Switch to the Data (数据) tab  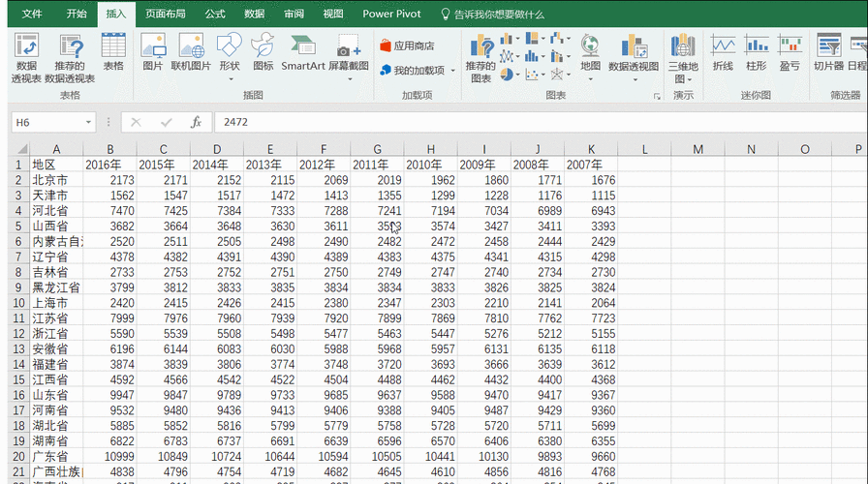[254, 14]
